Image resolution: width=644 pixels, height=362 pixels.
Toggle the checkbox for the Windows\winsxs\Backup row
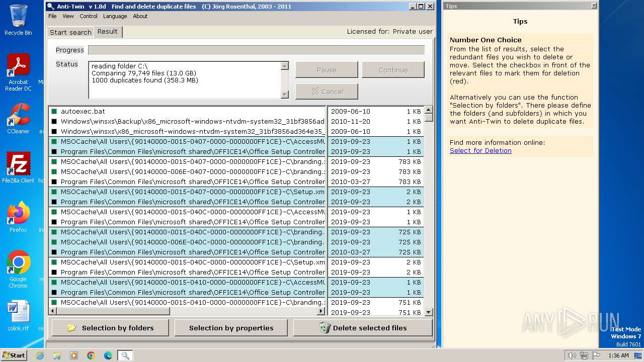pyautogui.click(x=54, y=122)
